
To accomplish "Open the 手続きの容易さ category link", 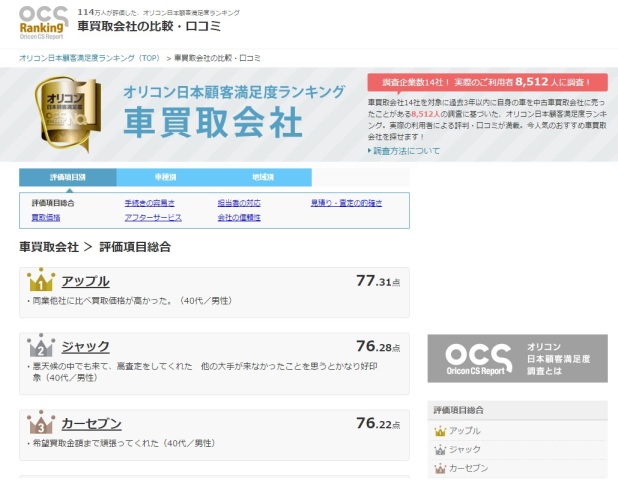I will [147, 202].
